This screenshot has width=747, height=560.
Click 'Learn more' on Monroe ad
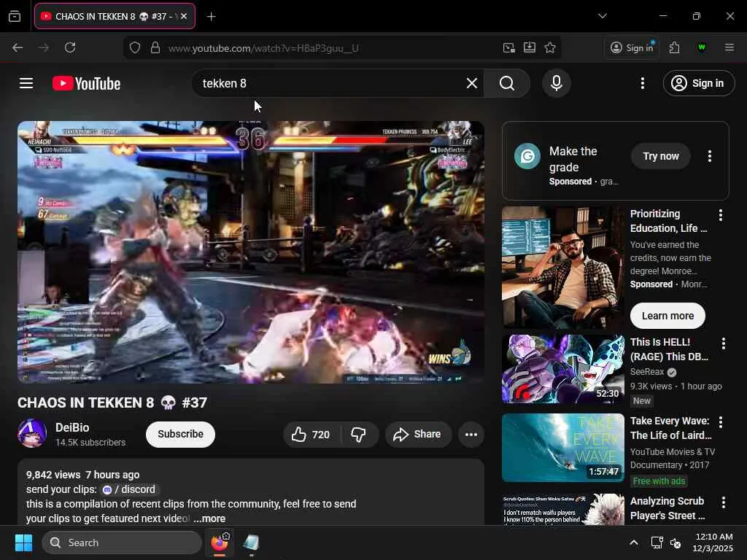(667, 316)
